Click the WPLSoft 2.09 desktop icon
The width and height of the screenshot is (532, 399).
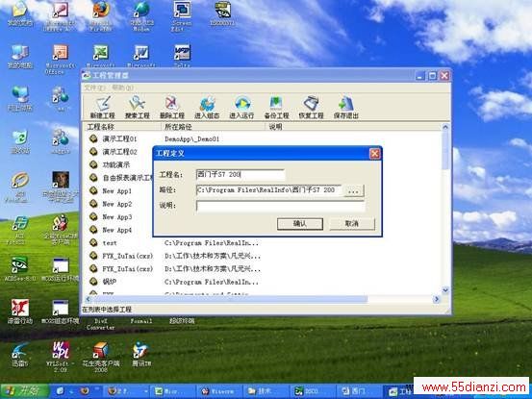61,357
